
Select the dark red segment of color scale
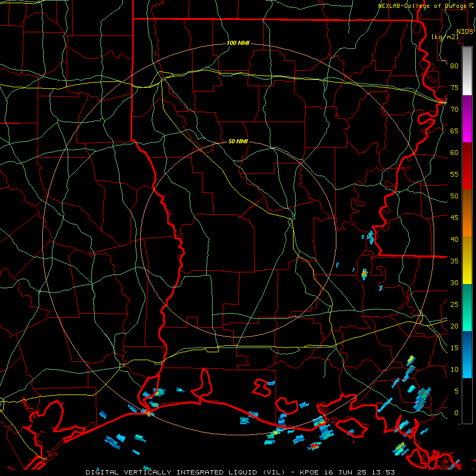coord(467,166)
